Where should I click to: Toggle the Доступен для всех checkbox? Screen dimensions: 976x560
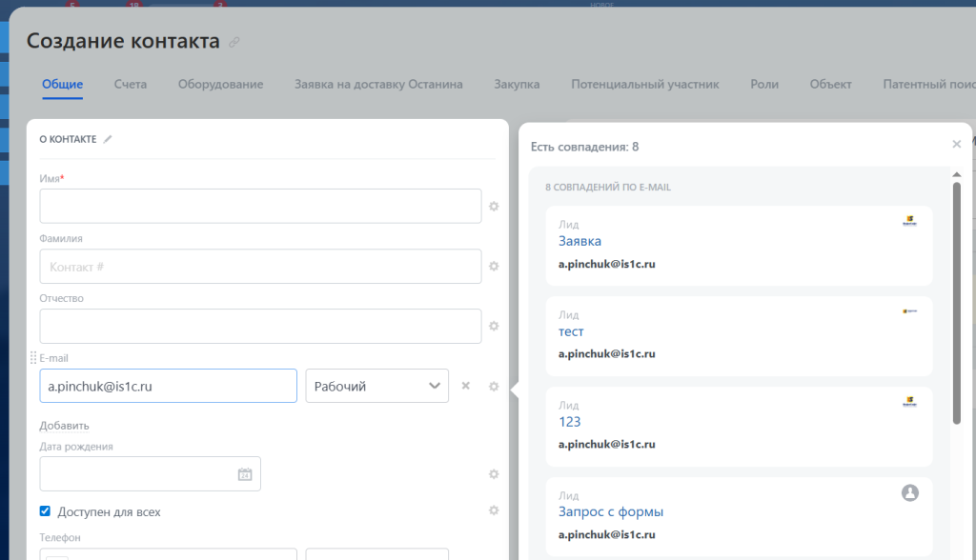point(45,511)
